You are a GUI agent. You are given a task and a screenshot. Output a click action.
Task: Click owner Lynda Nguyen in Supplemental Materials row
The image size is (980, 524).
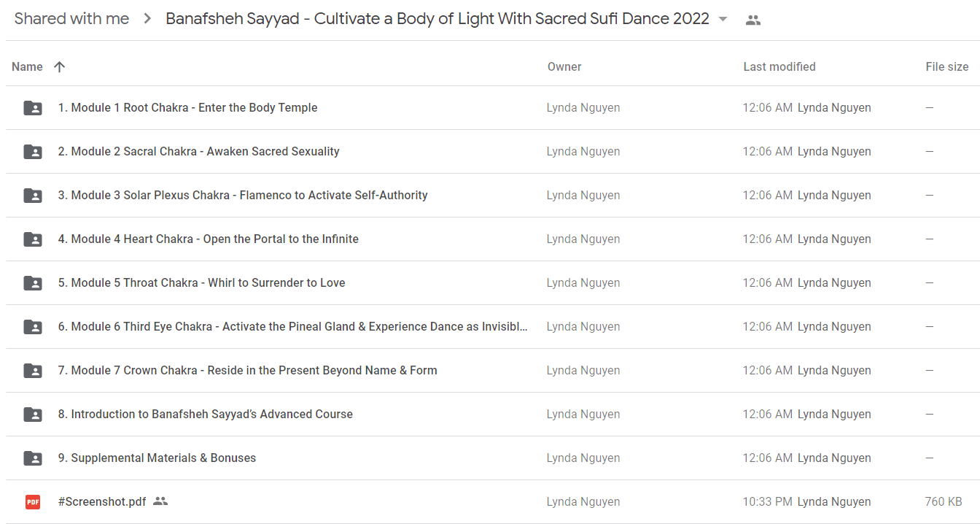[x=583, y=458]
